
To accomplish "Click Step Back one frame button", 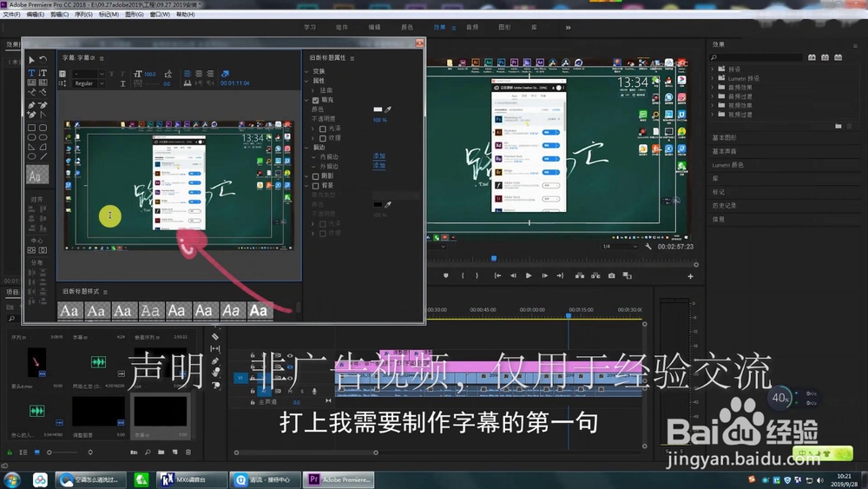I will pyautogui.click(x=513, y=276).
